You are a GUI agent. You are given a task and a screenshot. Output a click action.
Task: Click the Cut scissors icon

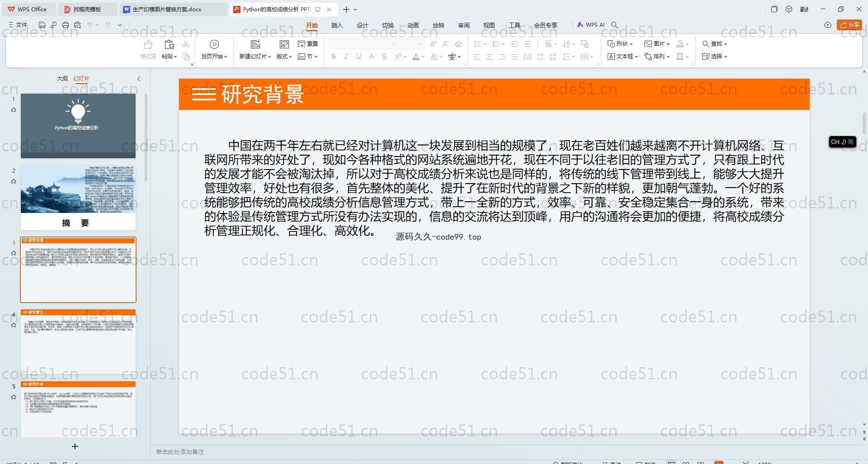point(185,44)
